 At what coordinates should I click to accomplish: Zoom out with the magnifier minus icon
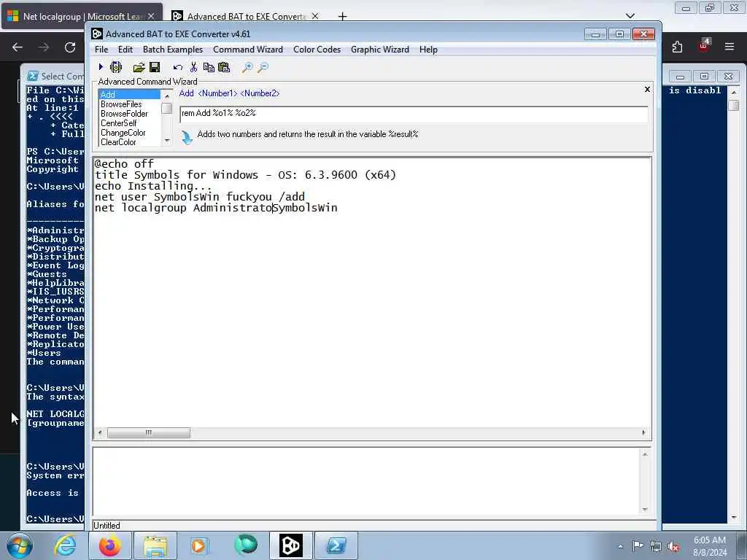[263, 68]
